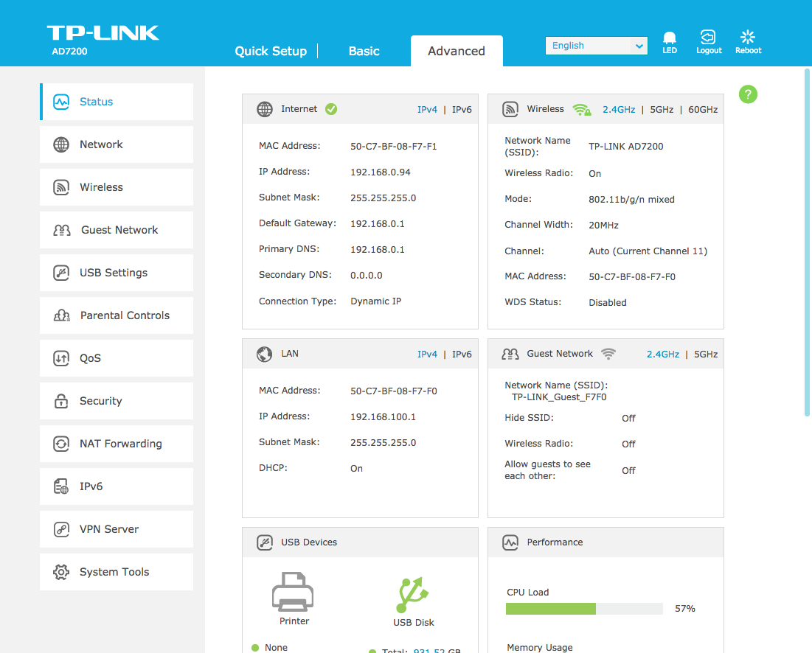This screenshot has height=653, width=812.
Task: Click the CPU Load progress bar
Action: click(584, 609)
